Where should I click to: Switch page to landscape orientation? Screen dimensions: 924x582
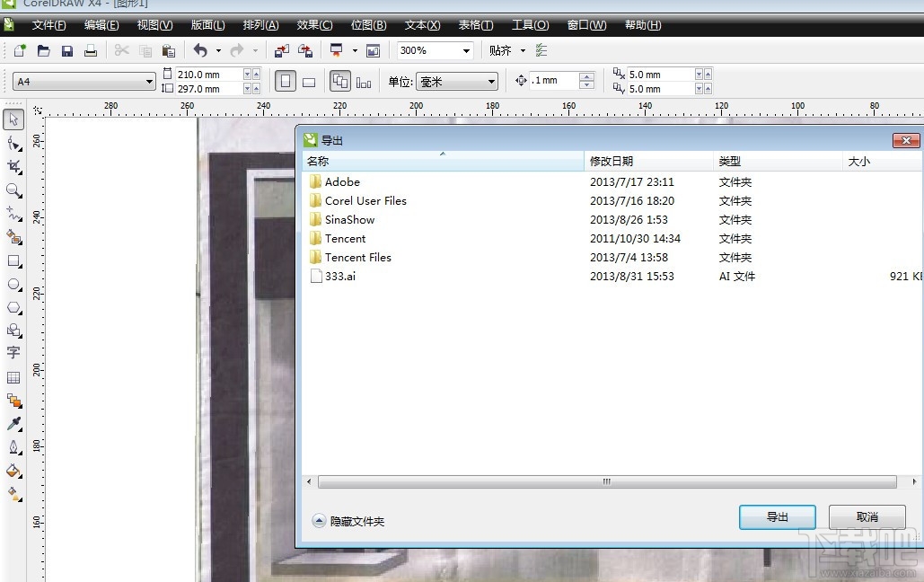(308, 81)
